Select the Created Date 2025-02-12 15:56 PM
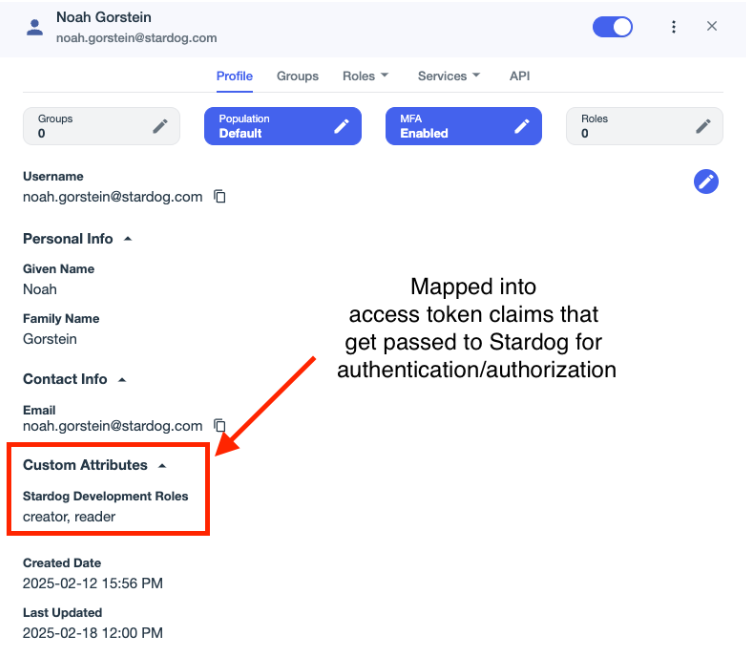Image resolution: width=746 pixels, height=654 pixels. (93, 583)
